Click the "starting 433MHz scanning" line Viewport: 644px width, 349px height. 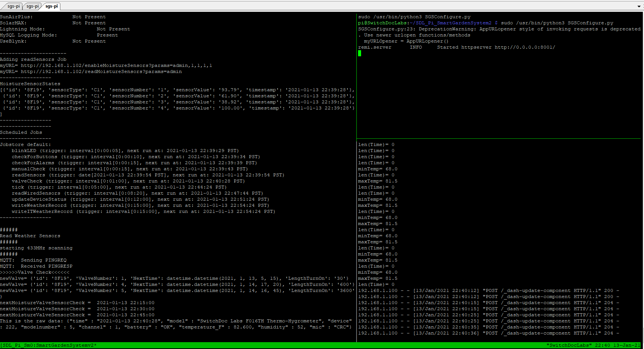36,248
